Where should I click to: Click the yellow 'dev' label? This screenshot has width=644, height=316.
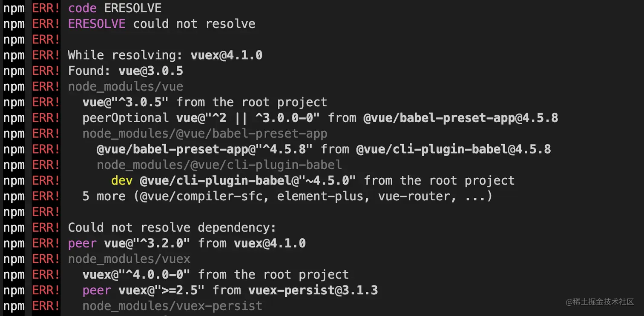tap(122, 180)
